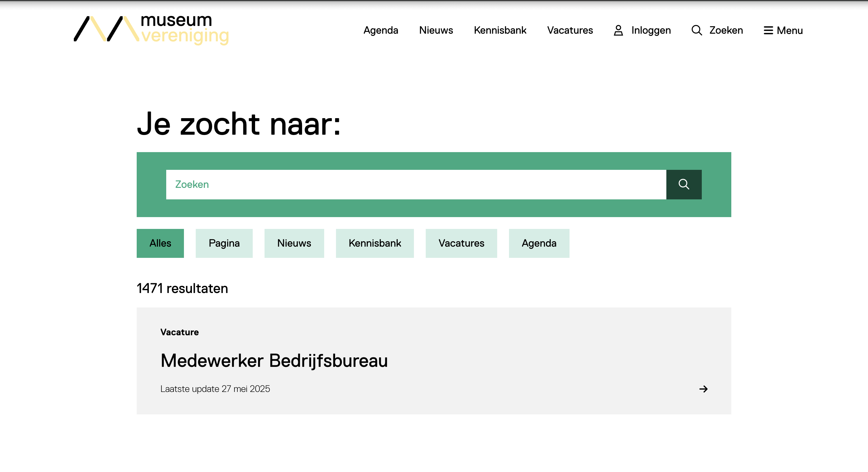Click the Menu label in the header
The width and height of the screenshot is (868, 472).
coord(789,30)
